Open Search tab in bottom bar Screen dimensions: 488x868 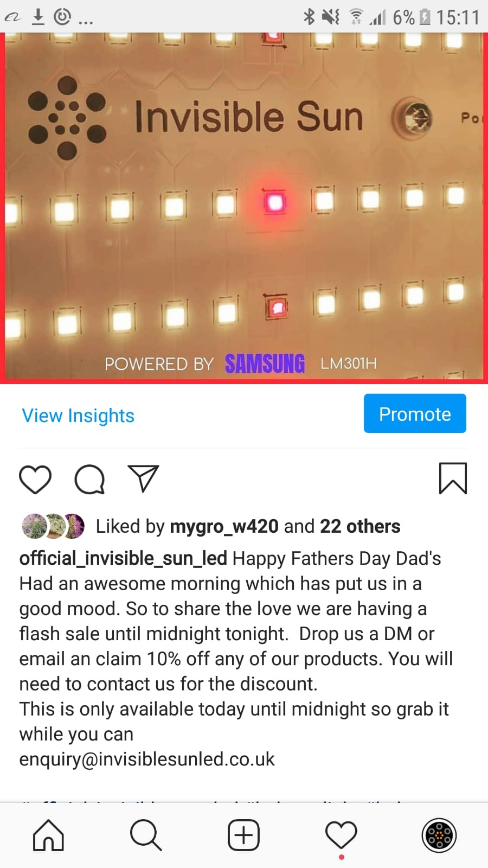[x=146, y=835]
